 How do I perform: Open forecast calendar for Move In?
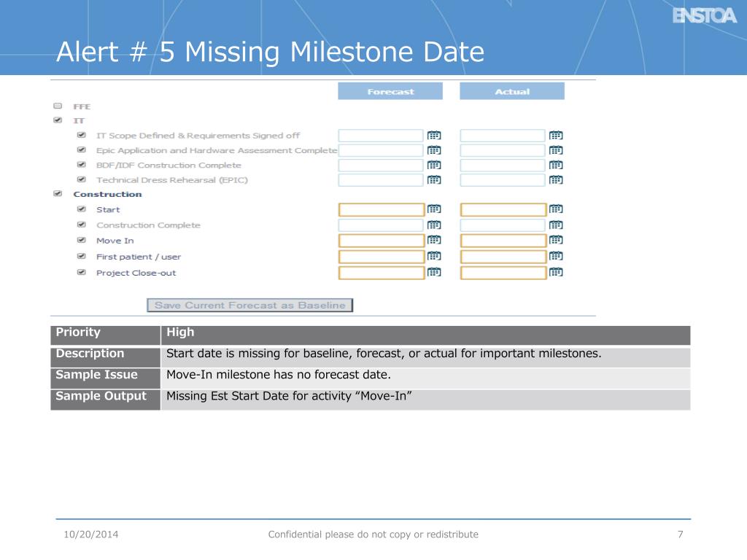[434, 240]
